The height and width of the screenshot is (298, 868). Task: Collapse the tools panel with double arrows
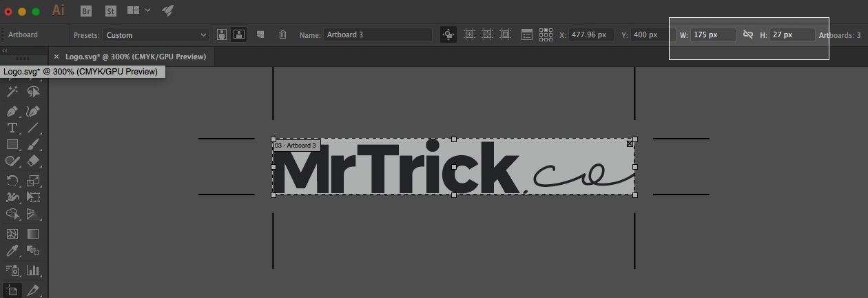click(x=5, y=51)
